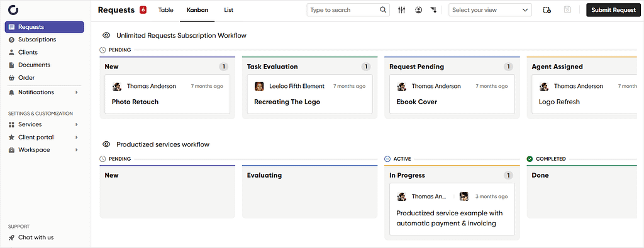644x248 pixels.
Task: Click the app logo in the sidebar
Action: pos(14,10)
